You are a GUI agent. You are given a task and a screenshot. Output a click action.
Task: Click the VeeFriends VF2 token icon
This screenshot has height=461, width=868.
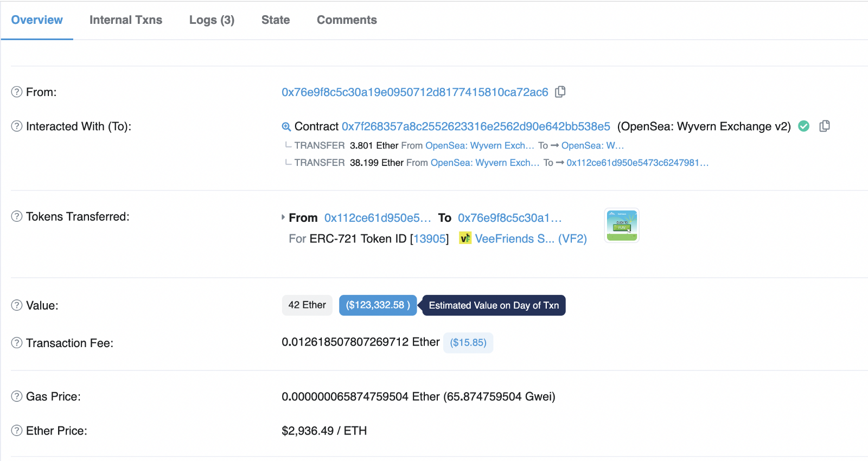pos(465,239)
